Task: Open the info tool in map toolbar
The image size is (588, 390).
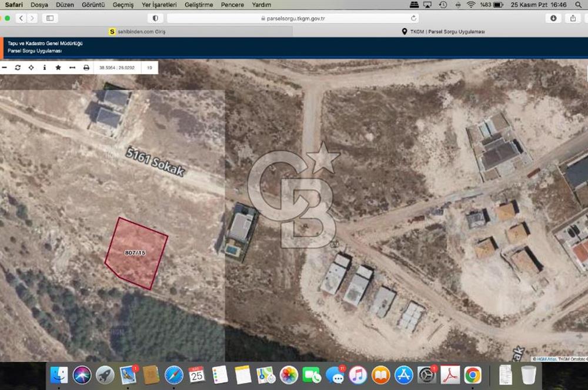Action: (45, 68)
